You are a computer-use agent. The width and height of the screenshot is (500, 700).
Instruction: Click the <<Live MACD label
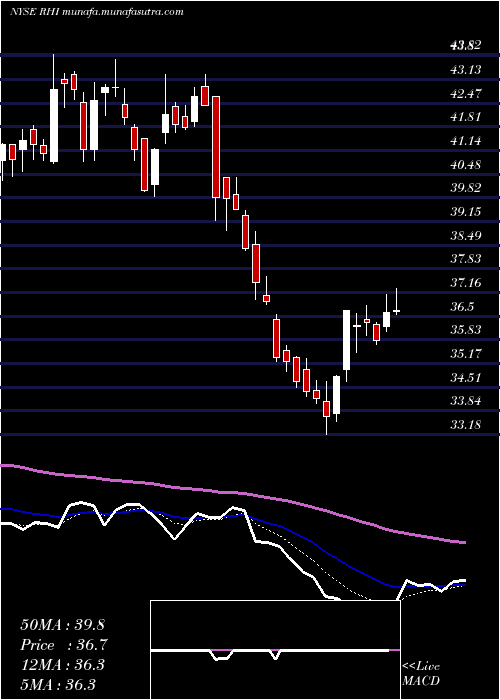pos(421,674)
